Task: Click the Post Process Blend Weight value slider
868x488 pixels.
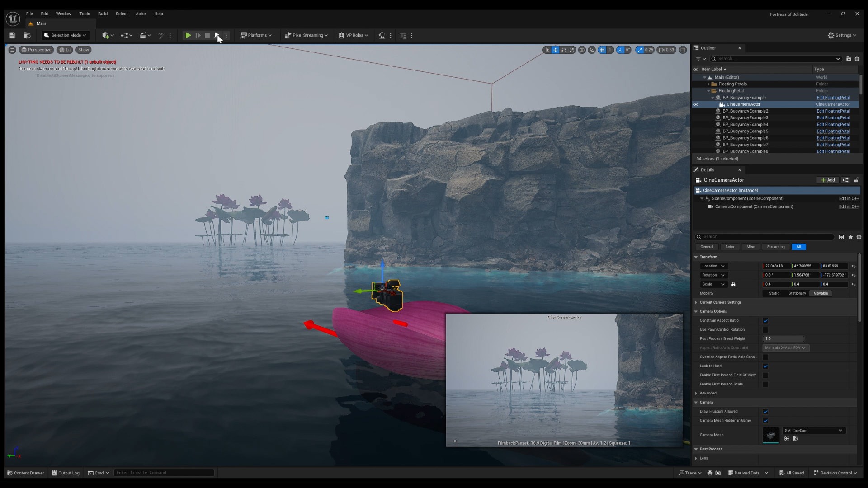Action: click(x=783, y=339)
